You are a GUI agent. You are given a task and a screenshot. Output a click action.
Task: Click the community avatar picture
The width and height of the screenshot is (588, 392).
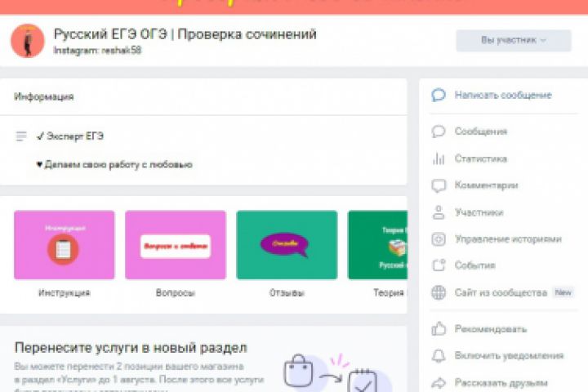click(x=28, y=41)
